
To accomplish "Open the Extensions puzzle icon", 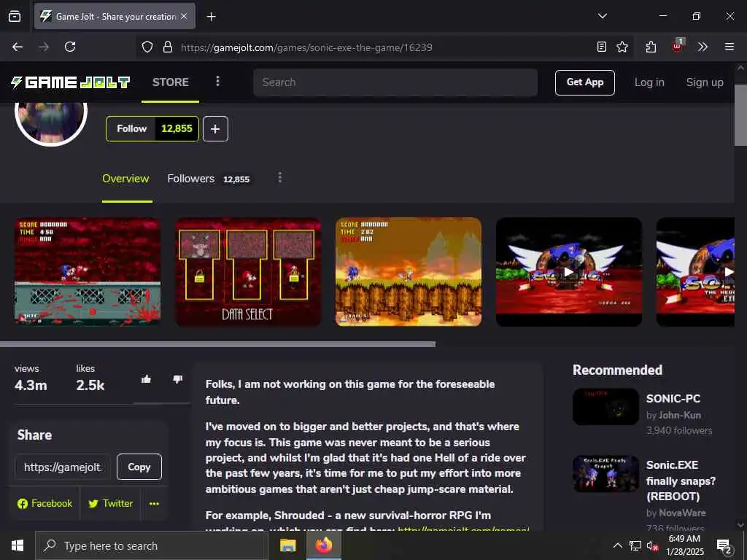I will 651,47.
